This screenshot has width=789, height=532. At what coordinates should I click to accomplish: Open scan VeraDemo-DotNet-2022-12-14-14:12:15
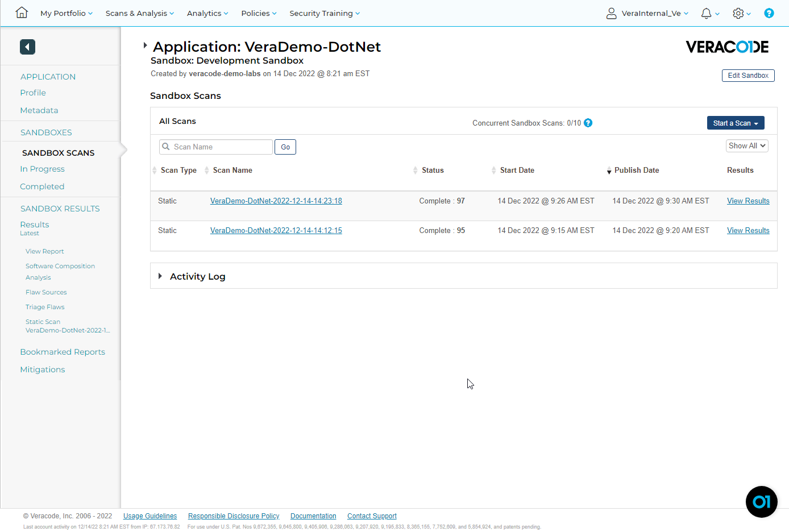pyautogui.click(x=276, y=231)
